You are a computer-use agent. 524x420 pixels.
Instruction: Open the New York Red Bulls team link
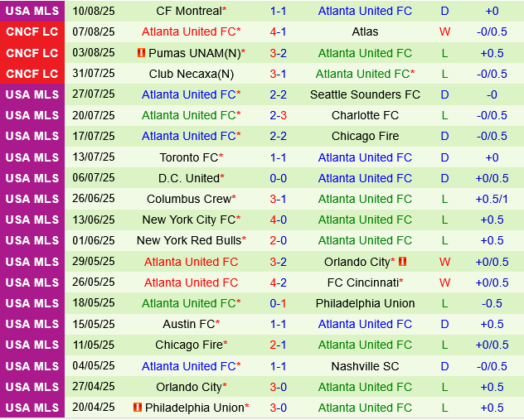pos(189,240)
